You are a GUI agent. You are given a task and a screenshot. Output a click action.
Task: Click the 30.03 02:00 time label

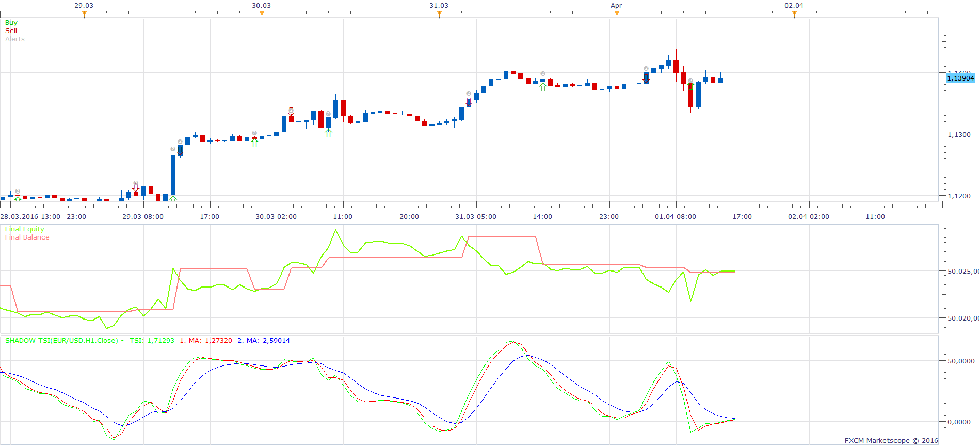pyautogui.click(x=276, y=217)
